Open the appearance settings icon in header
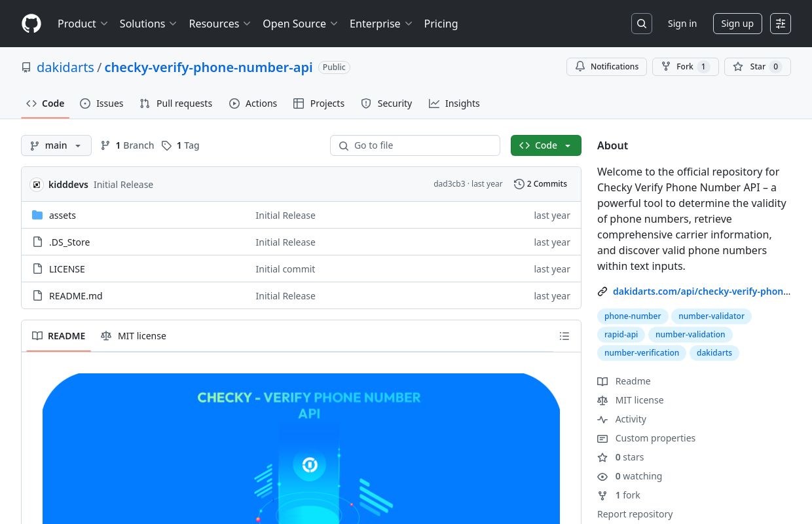Image resolution: width=812 pixels, height=524 pixels. point(781,24)
